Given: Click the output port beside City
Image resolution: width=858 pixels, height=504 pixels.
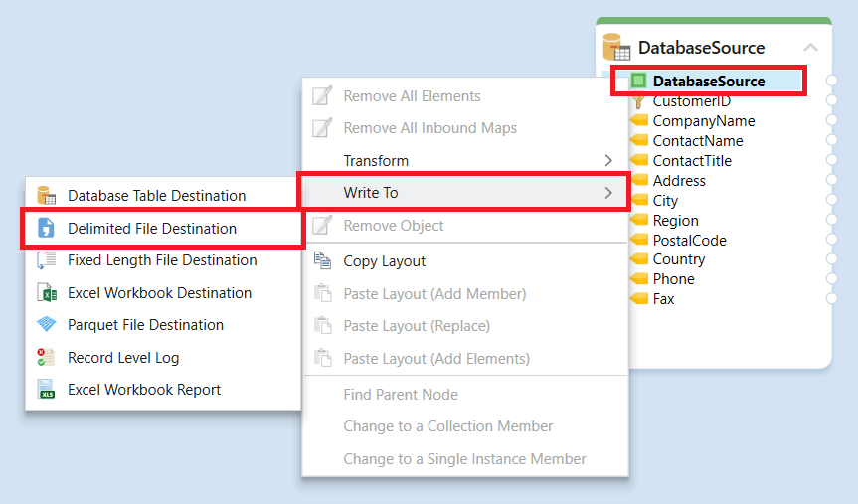Looking at the screenshot, I should click(832, 201).
